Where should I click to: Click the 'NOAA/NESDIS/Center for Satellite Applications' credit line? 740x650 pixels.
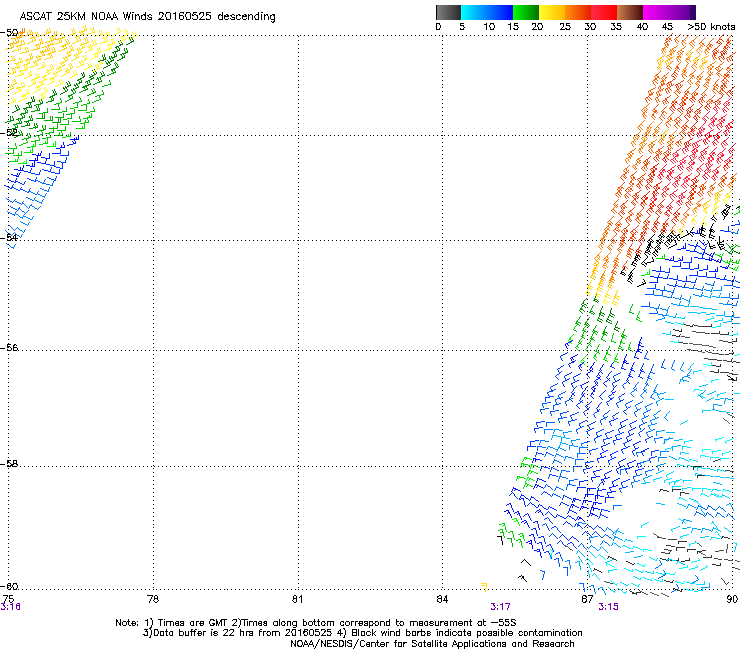click(x=432, y=644)
